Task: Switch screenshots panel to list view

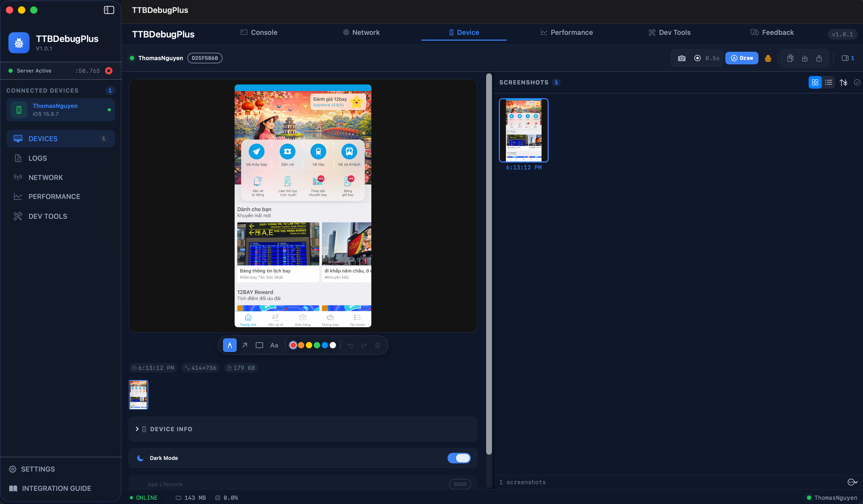Action: click(829, 82)
